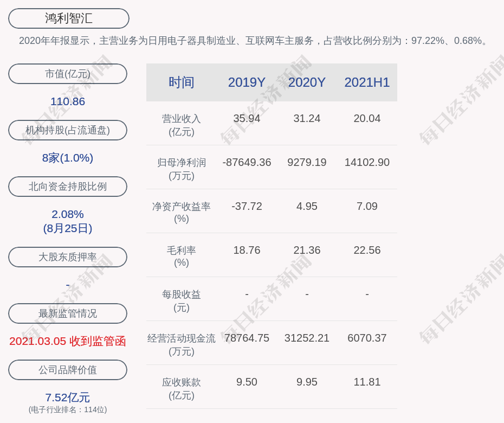504x423 pixels.
Task: Select the 最新监管情况 label button
Action: (68, 313)
